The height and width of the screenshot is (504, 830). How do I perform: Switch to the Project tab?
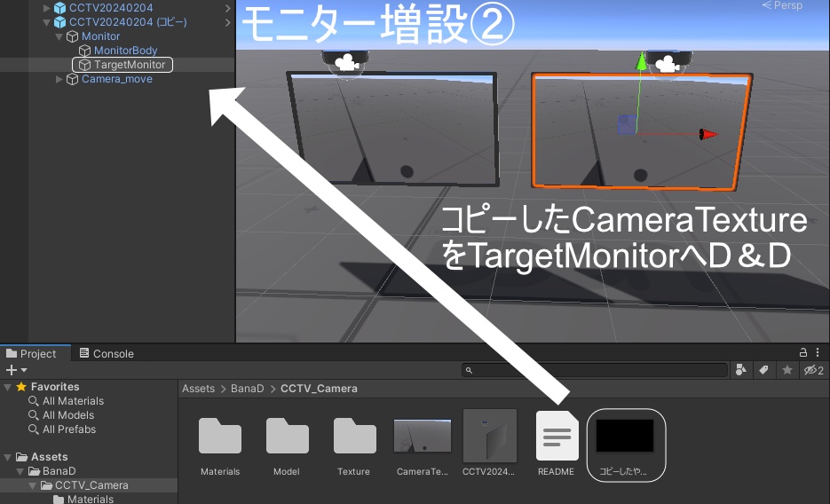(x=31, y=353)
